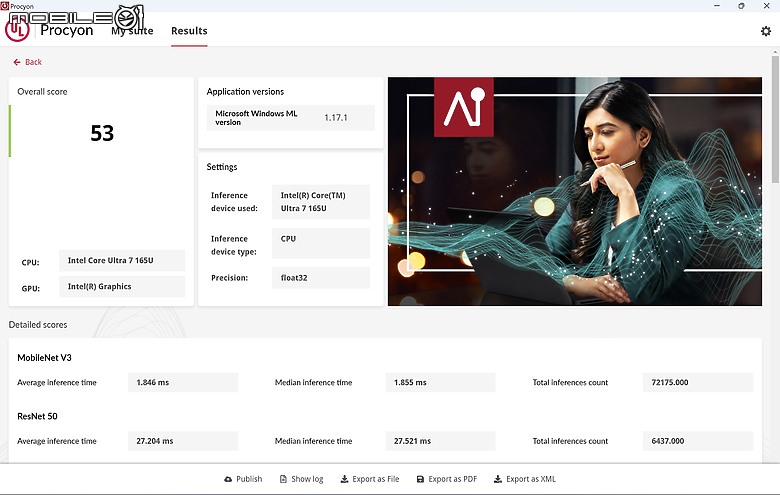Click the Export as File download icon
The height and width of the screenshot is (495, 780).
pos(344,479)
